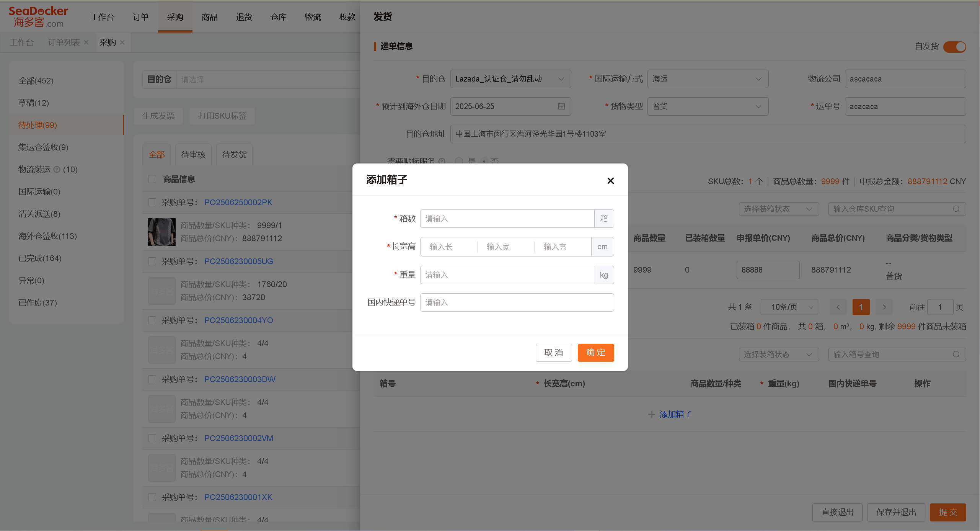Click the plus icon beside 添加箱子
This screenshot has height=531, width=980.
click(652, 414)
